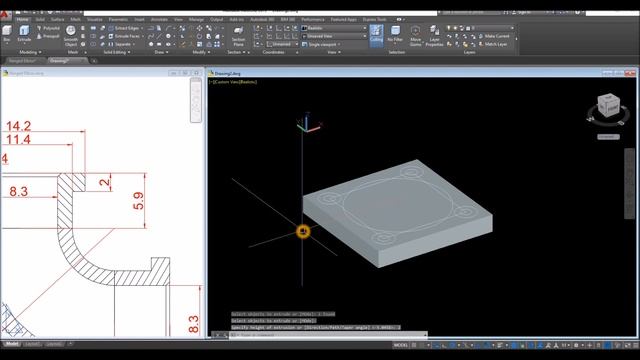Click the Array tool in Modify panel
The height and width of the screenshot is (360, 640).
217,44
